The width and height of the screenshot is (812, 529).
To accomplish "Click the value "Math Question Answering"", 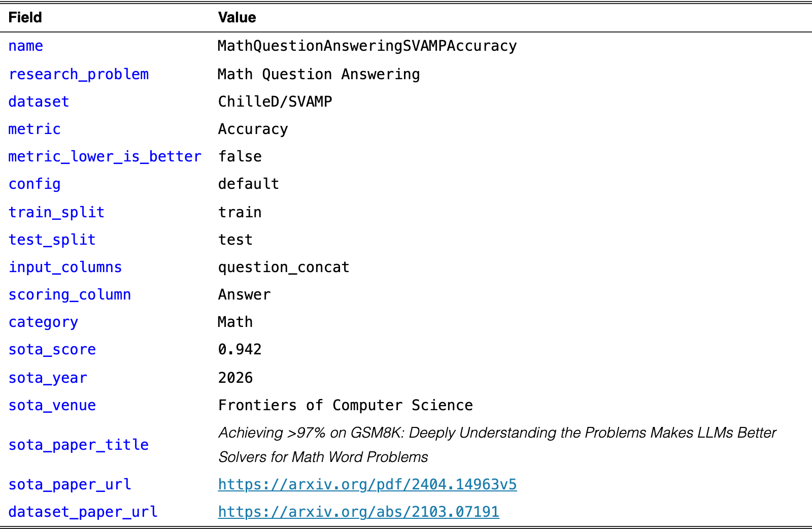I will [319, 74].
